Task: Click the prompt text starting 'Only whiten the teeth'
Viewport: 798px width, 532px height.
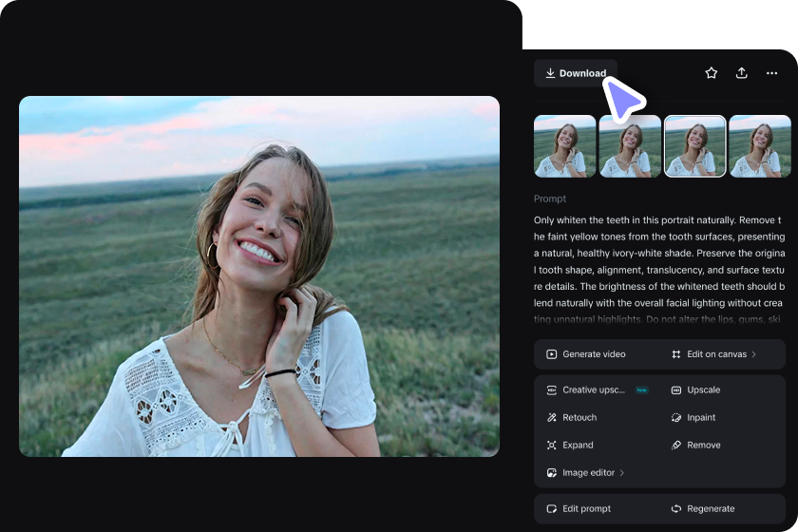Action: point(659,270)
